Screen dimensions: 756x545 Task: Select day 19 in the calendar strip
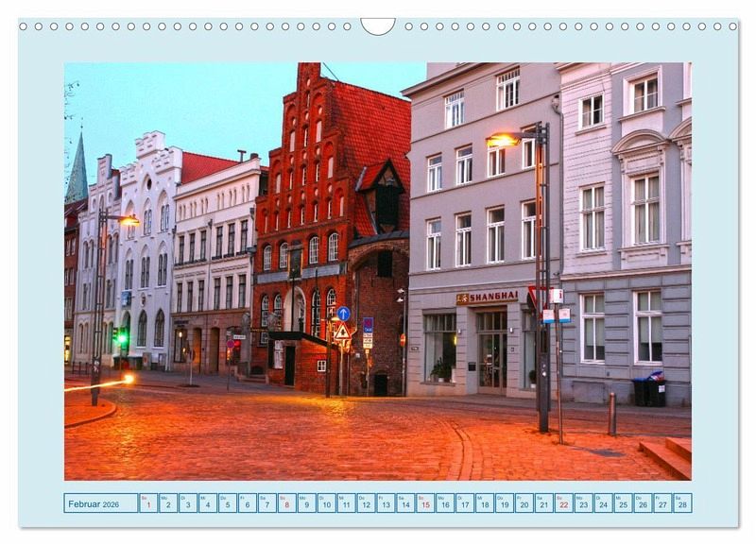(x=505, y=502)
